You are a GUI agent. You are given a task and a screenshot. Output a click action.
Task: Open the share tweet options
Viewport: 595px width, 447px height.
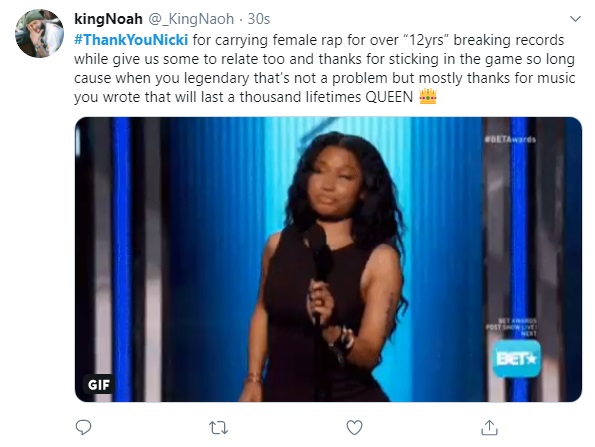490,428
